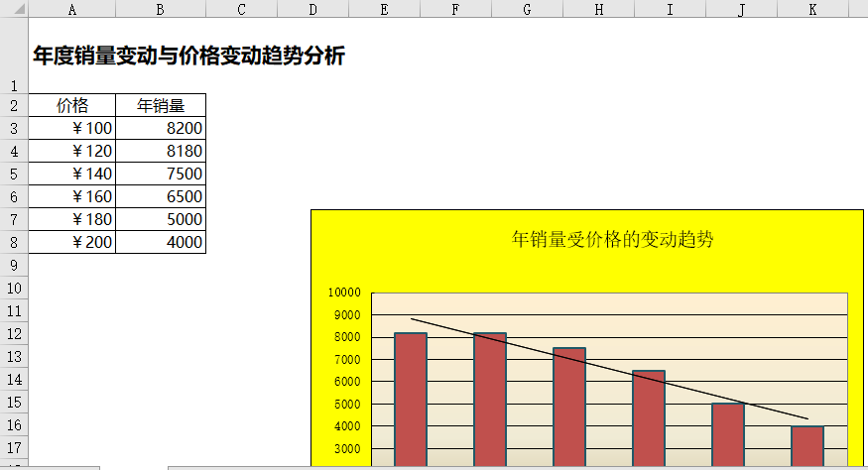Click row header 9

(x=14, y=265)
